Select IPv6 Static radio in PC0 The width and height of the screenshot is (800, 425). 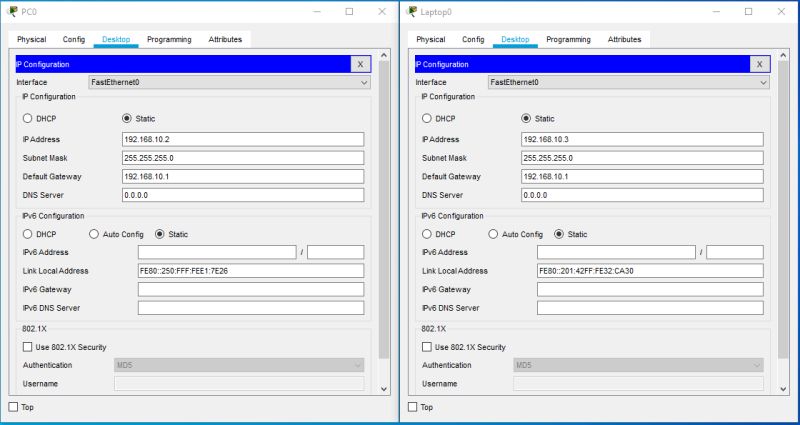click(160, 234)
